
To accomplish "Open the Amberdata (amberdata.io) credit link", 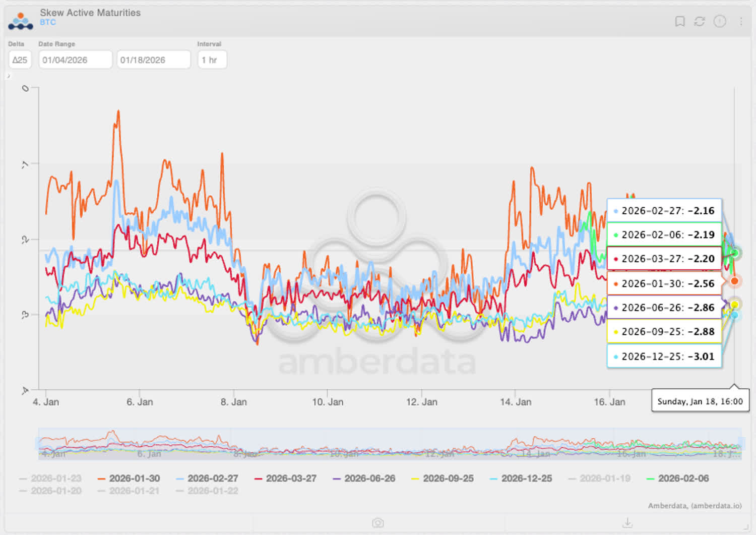I will pos(695,506).
